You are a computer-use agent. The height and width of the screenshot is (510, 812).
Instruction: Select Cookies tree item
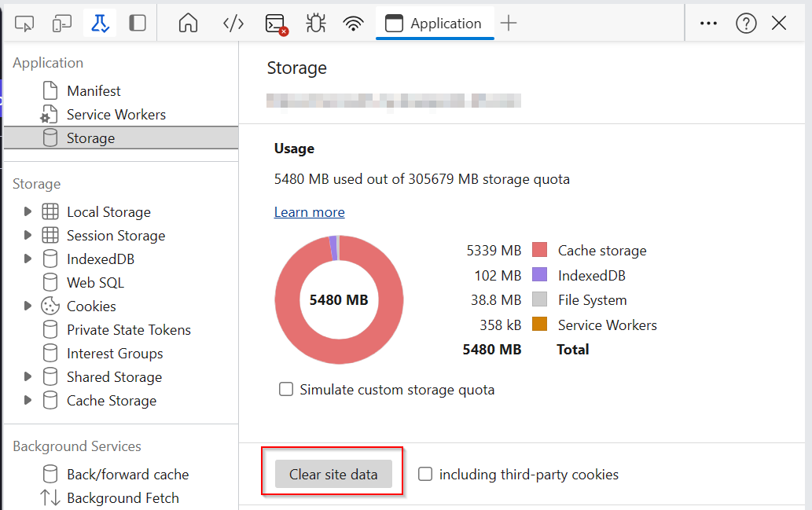[x=91, y=306]
